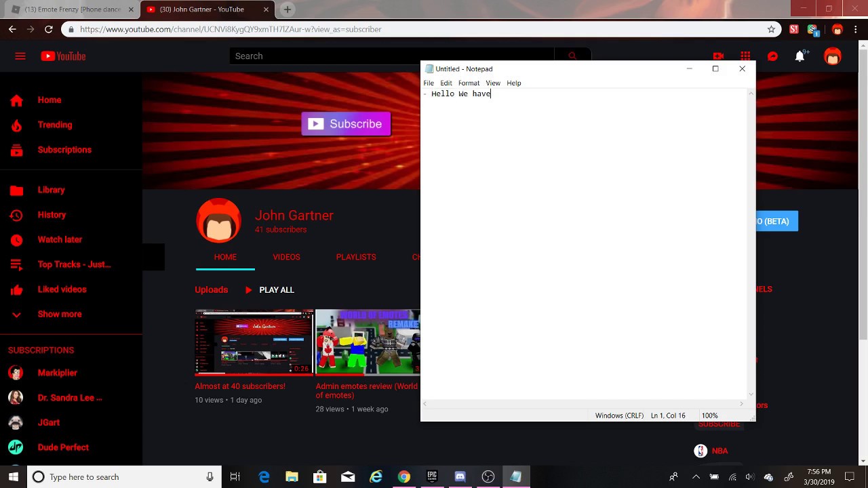Open the Almost at 40 subscribers video thumbnail
The height and width of the screenshot is (488, 868).
pos(254,342)
